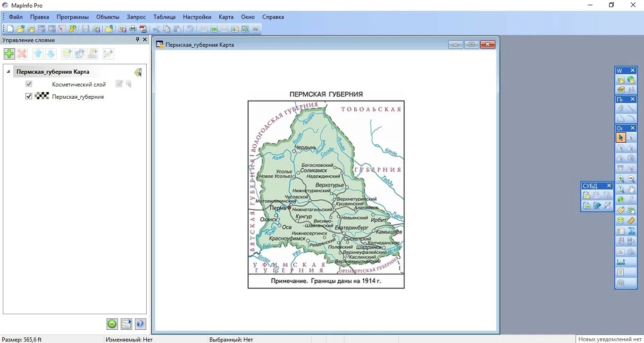644x343 pixels.
Task: Open the Справка menu
Action: [x=273, y=17]
